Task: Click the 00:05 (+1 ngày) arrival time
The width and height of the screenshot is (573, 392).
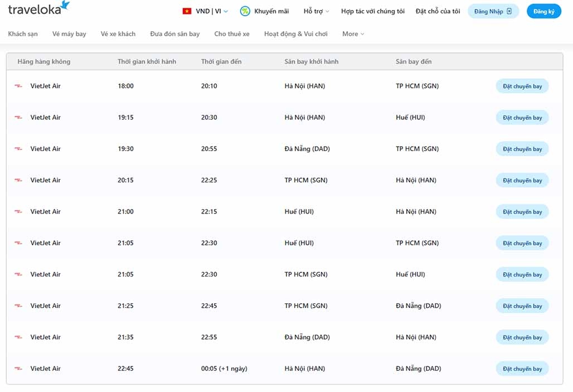Action: [224, 369]
